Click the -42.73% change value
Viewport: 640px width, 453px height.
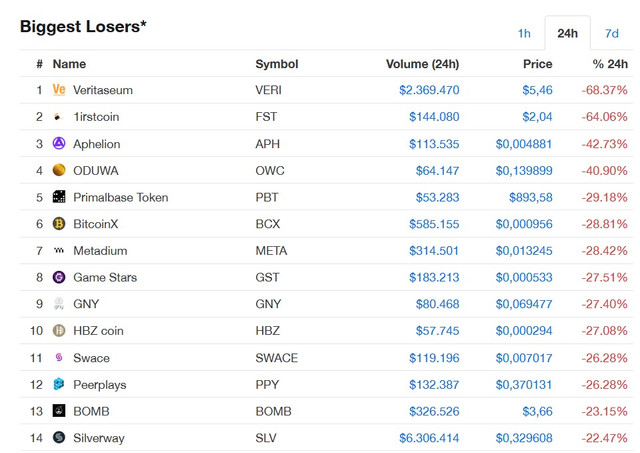pos(604,144)
